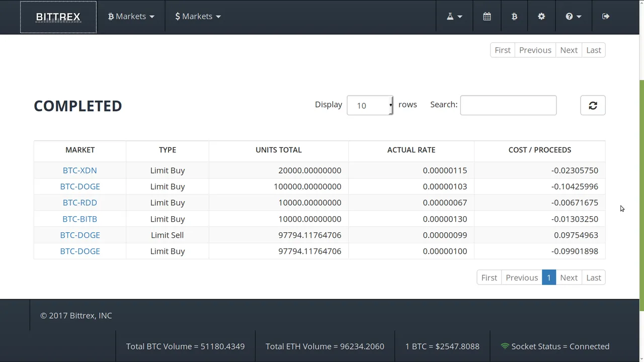The width and height of the screenshot is (644, 362).
Task: Open BTC-DOGE link for 100000 units row
Action: [80, 187]
